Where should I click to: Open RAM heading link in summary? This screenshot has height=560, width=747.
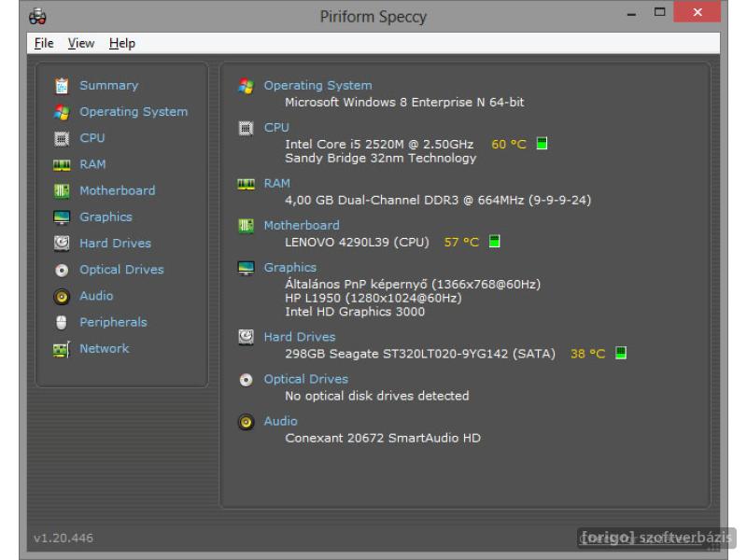click(x=276, y=183)
